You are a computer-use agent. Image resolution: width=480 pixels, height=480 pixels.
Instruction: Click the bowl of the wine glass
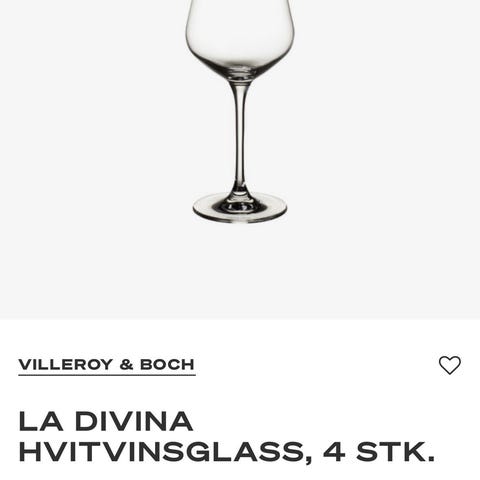(240, 37)
